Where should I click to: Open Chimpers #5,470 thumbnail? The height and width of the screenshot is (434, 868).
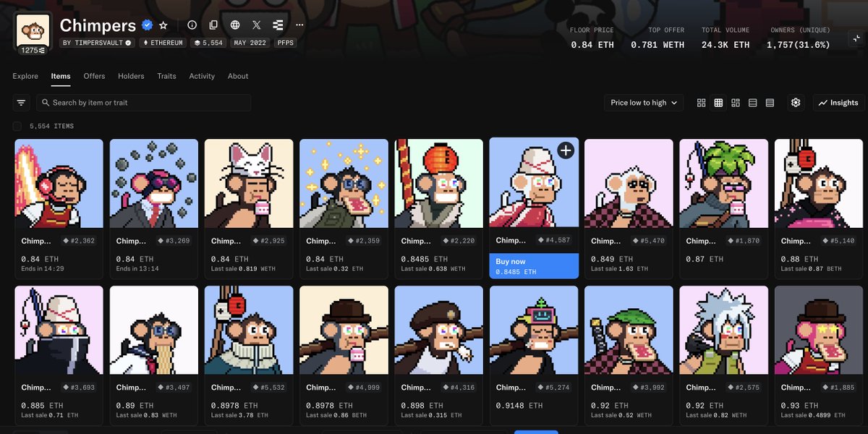pyautogui.click(x=629, y=184)
